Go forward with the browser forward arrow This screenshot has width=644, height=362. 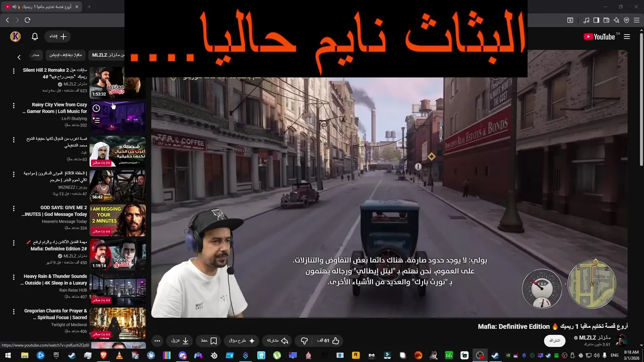coord(17,20)
